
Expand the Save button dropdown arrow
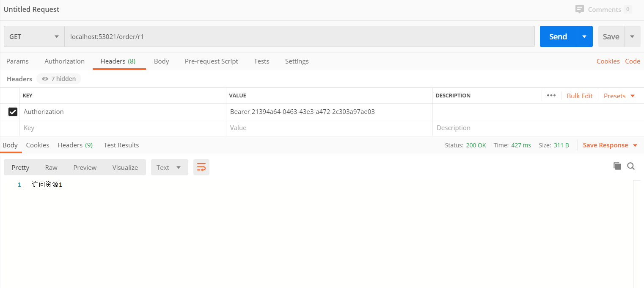pos(632,37)
